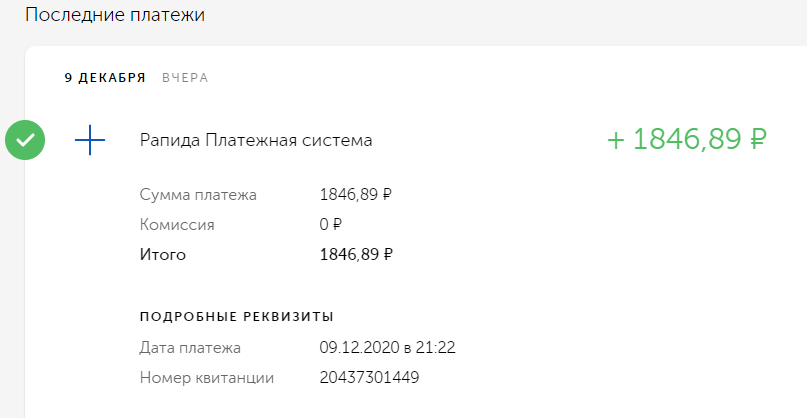The image size is (807, 418).
Task: Click the Дата платежа label
Action: click(190, 348)
